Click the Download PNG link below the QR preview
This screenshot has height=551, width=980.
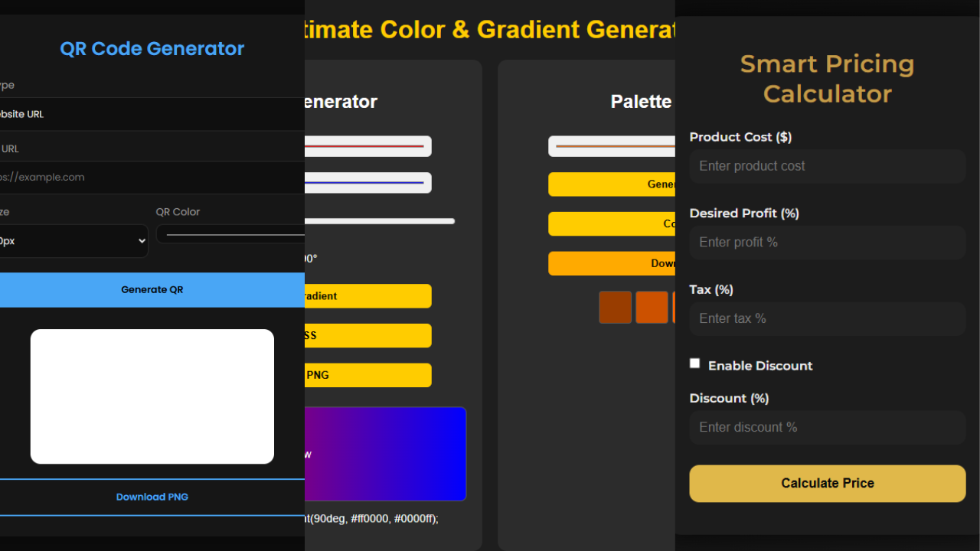[x=152, y=497]
